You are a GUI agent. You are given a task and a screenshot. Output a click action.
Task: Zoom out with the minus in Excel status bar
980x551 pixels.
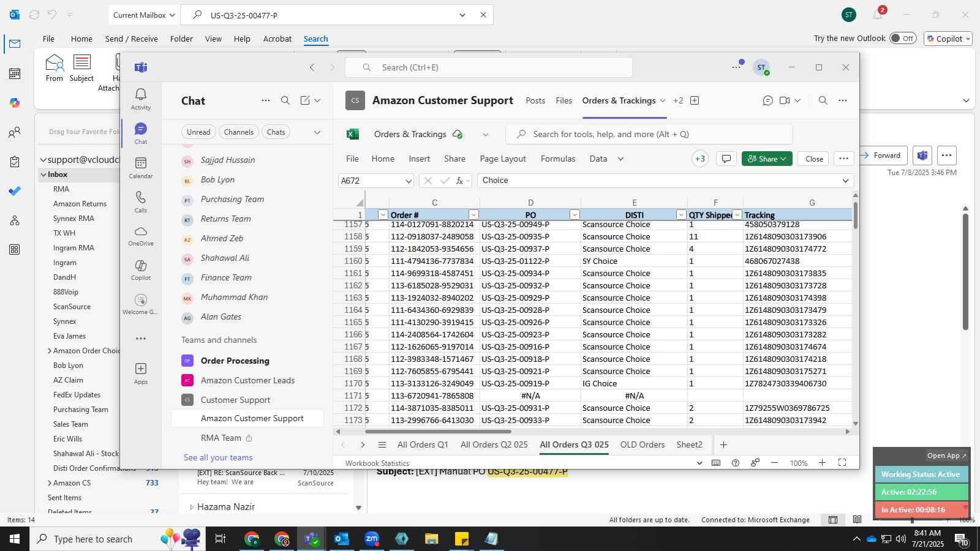coord(774,463)
